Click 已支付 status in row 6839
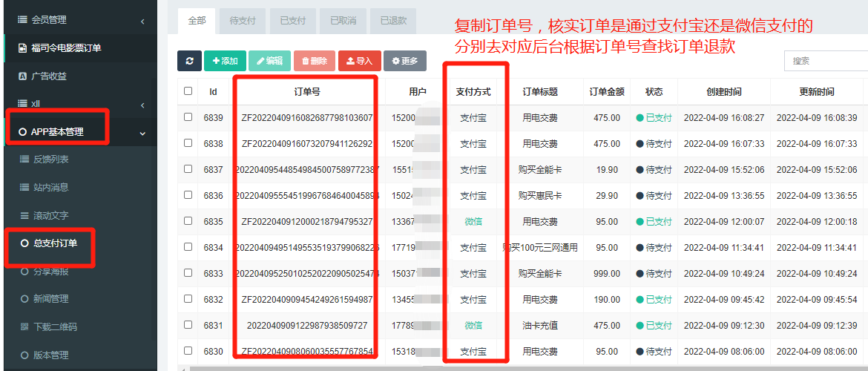Viewport: 868px width, 371px height. coord(654,118)
